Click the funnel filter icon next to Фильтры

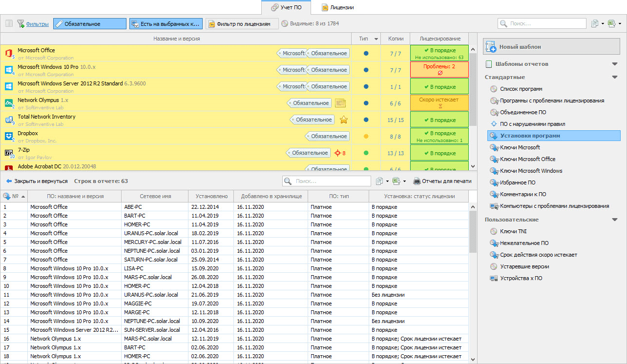click(21, 23)
